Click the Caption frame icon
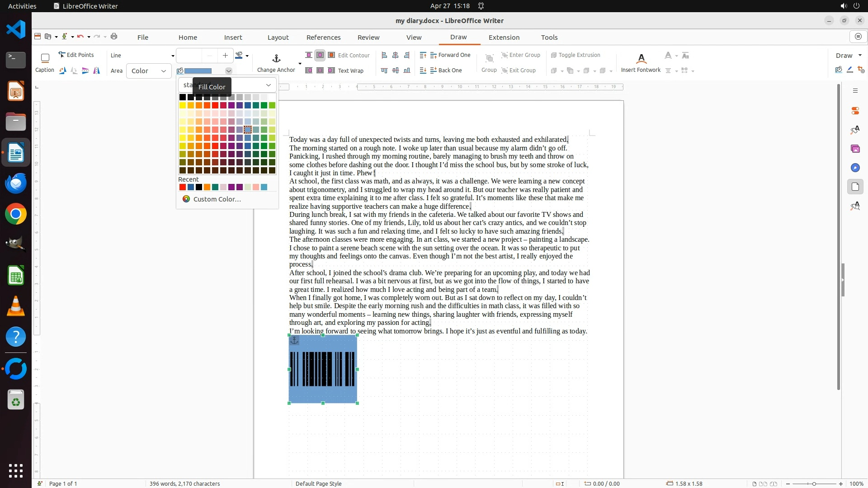 (45, 58)
